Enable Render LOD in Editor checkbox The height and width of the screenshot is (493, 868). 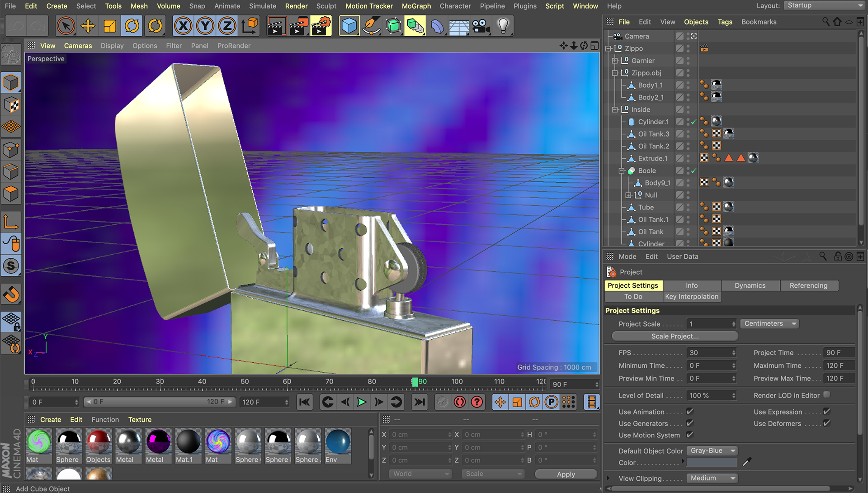click(827, 395)
